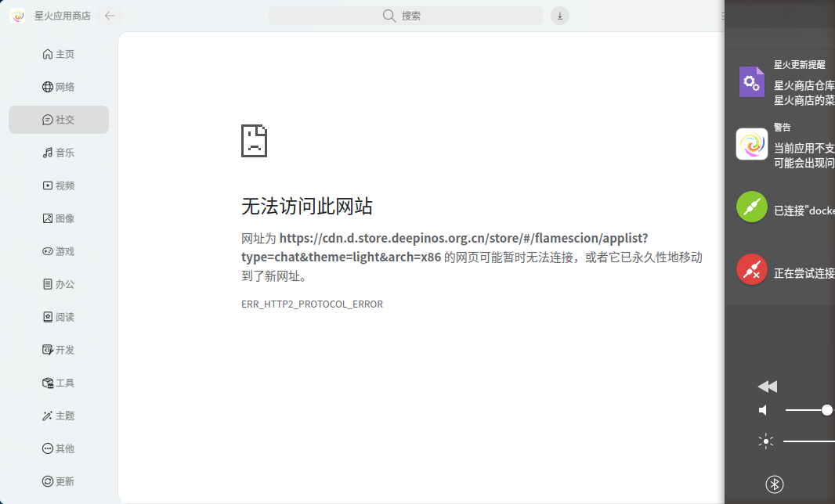The width and height of the screenshot is (835, 504).
Task: Toggle Bluetooth in the side panel
Action: click(x=774, y=484)
